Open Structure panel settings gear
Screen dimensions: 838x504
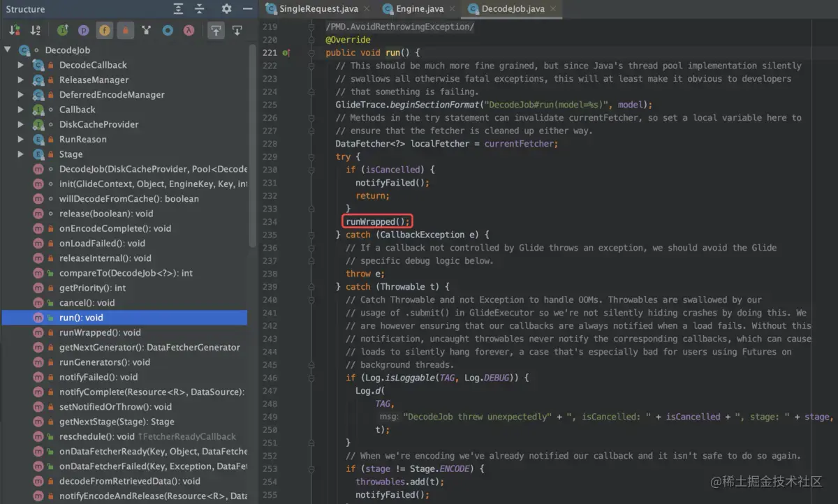tap(226, 9)
